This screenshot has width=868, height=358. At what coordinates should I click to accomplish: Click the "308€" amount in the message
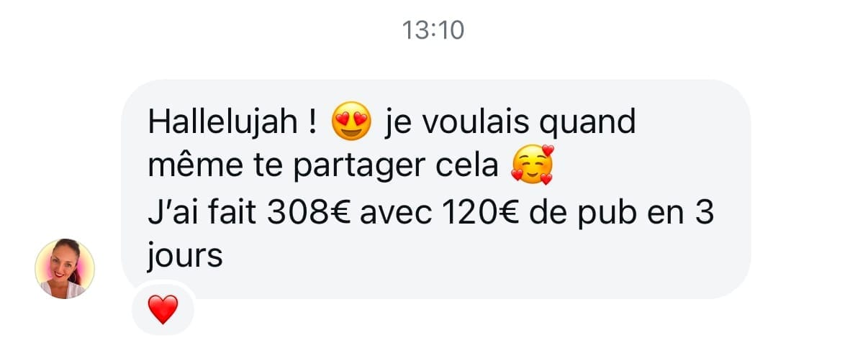[x=308, y=214]
